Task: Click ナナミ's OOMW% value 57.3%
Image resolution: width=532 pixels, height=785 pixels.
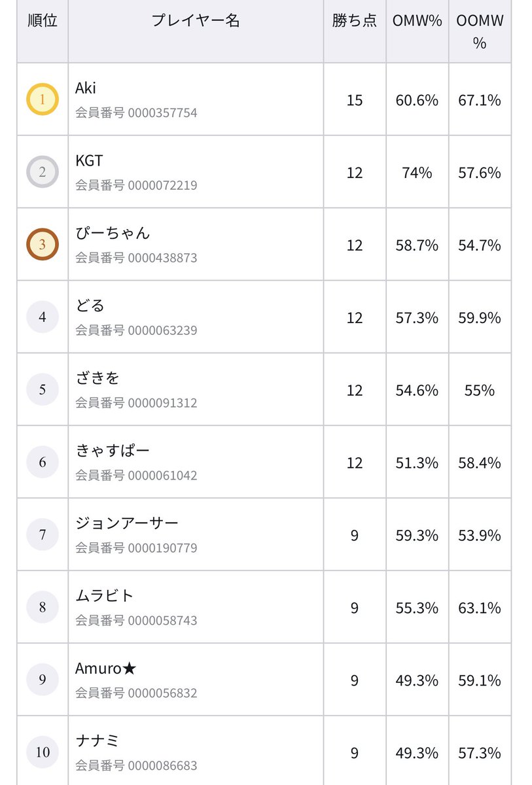Action: pyautogui.click(x=480, y=753)
